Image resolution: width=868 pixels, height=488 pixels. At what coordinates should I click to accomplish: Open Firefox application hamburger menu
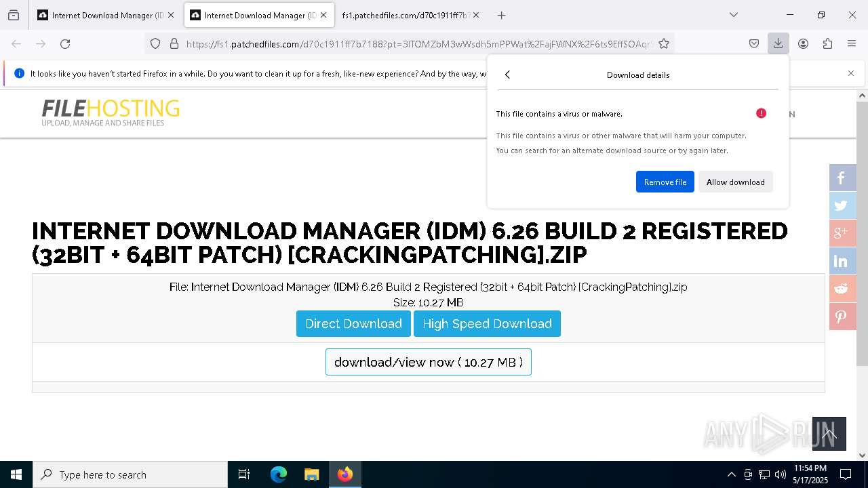852,43
